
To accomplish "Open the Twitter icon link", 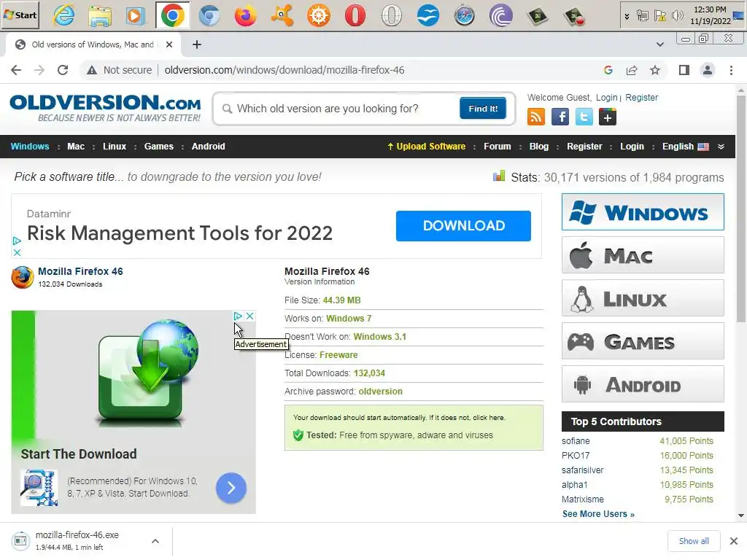I will [x=584, y=117].
